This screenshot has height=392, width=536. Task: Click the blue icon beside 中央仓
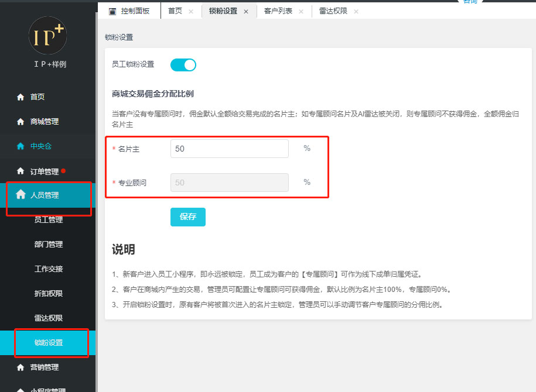tap(21, 146)
